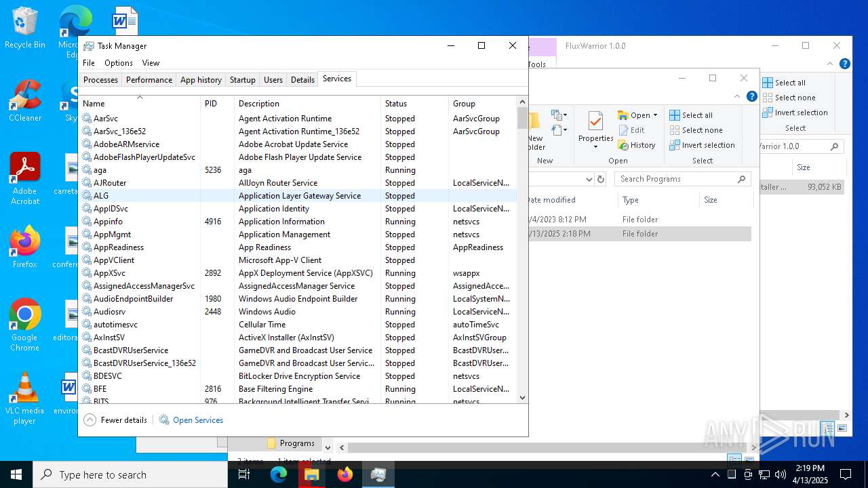868x488 pixels.
Task: Open the Recycle Bin desktop icon
Action: 24,28
